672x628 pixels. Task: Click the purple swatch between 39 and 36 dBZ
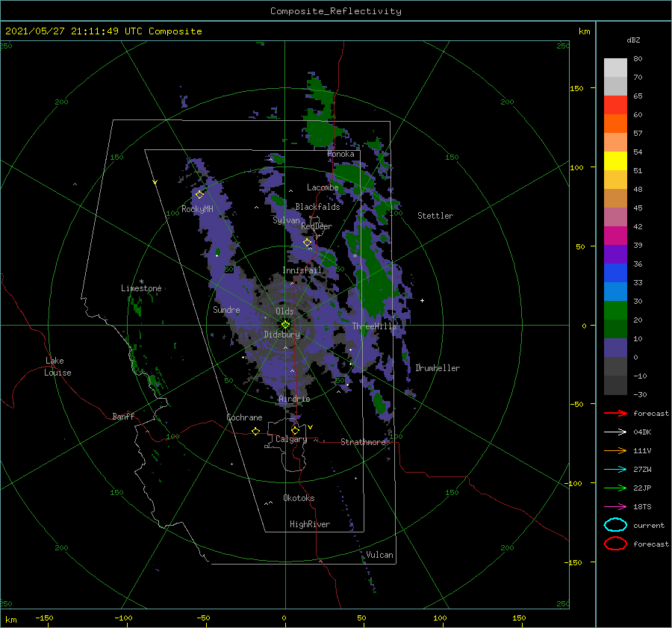(615, 254)
